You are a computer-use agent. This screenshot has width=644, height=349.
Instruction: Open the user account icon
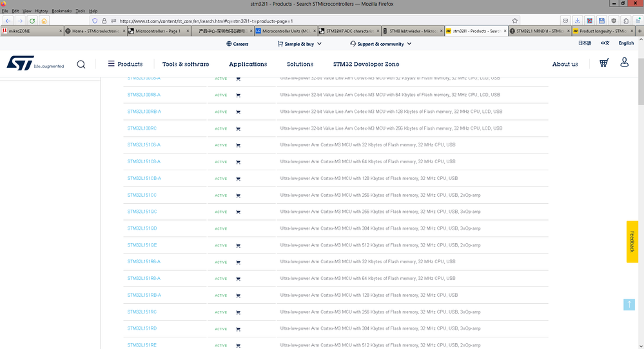[x=624, y=63]
